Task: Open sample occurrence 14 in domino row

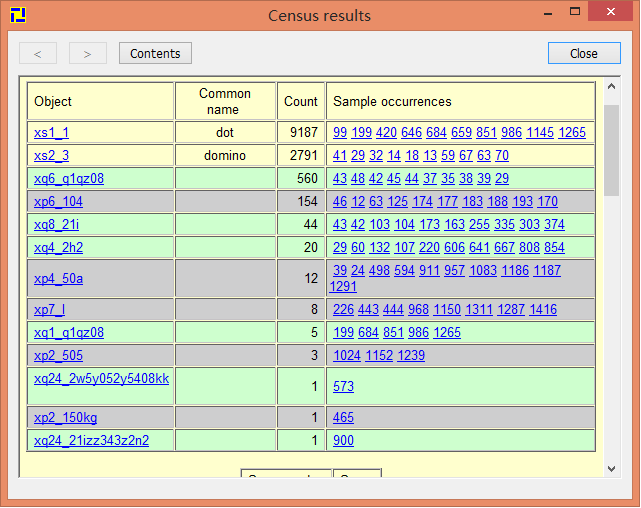Action: pos(394,155)
